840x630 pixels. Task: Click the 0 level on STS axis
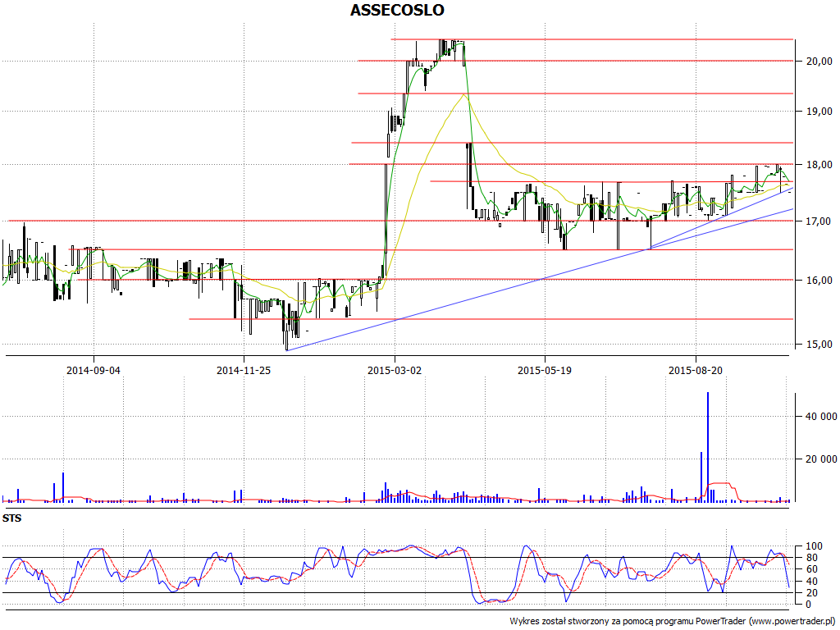pos(809,605)
